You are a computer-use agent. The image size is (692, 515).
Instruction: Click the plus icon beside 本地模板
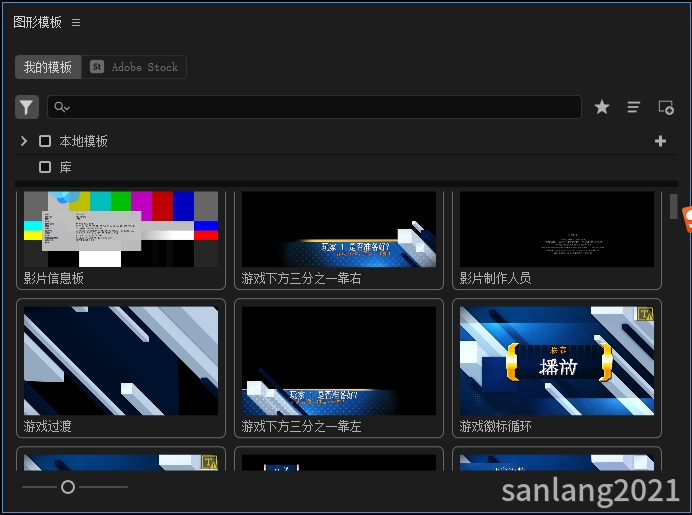pyautogui.click(x=660, y=141)
